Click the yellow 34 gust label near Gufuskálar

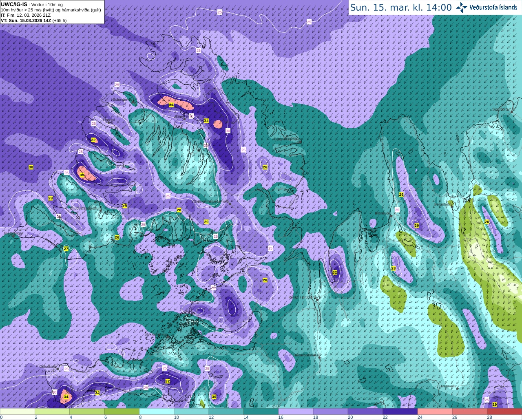pyautogui.click(x=66, y=397)
